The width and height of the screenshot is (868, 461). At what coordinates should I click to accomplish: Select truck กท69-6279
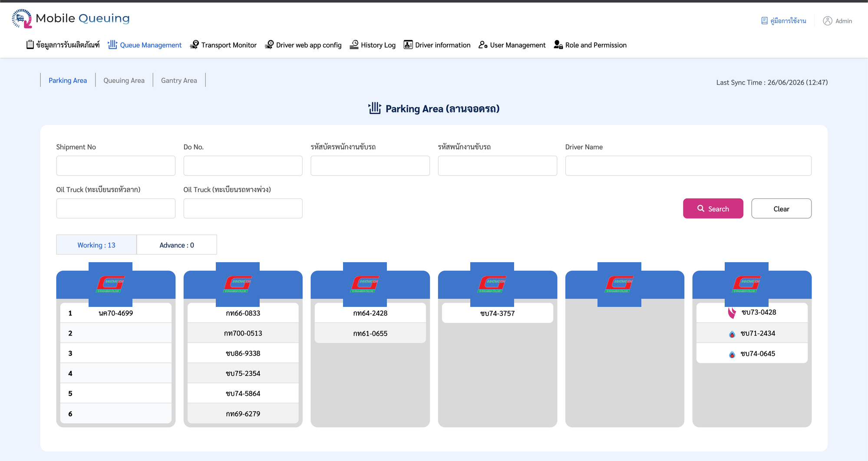coord(243,414)
